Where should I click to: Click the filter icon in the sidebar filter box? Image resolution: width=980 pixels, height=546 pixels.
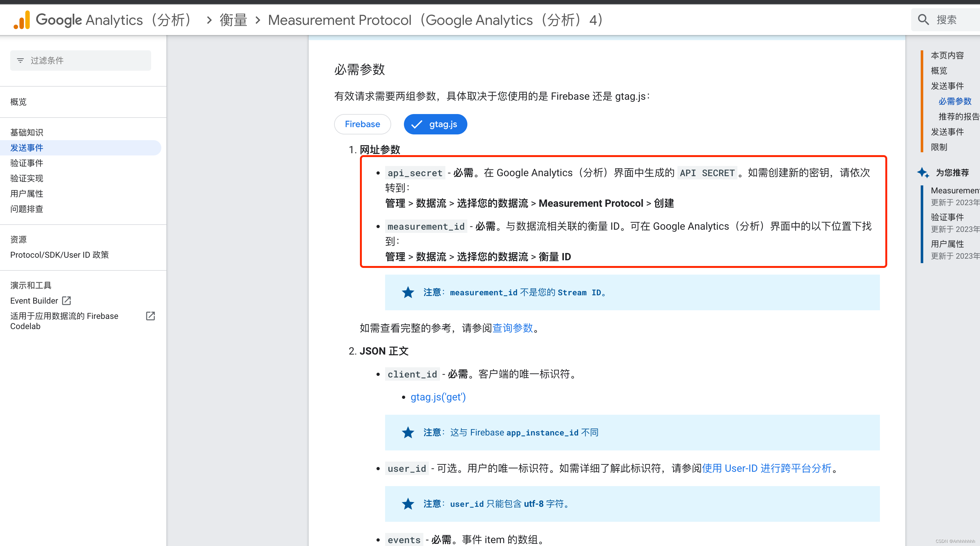click(x=20, y=61)
